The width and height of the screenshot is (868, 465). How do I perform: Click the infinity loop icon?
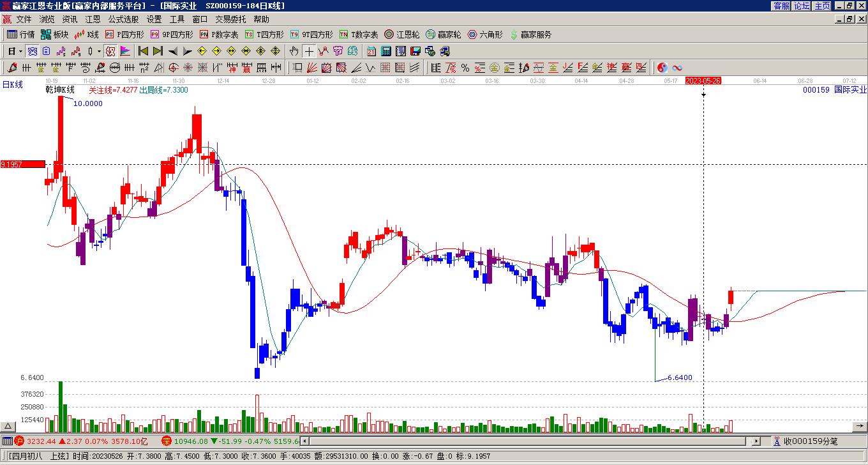[x=677, y=68]
